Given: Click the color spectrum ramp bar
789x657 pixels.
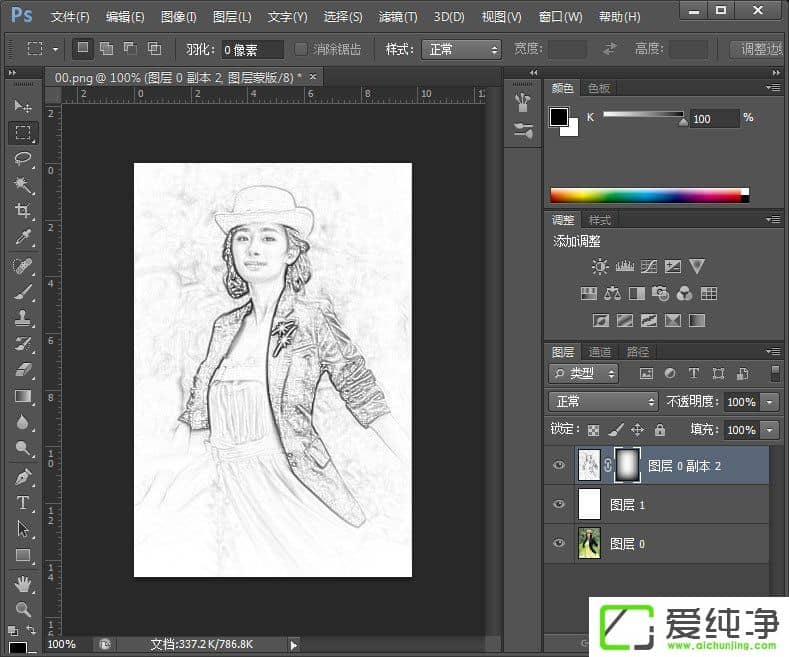Looking at the screenshot, I should click(x=645, y=195).
